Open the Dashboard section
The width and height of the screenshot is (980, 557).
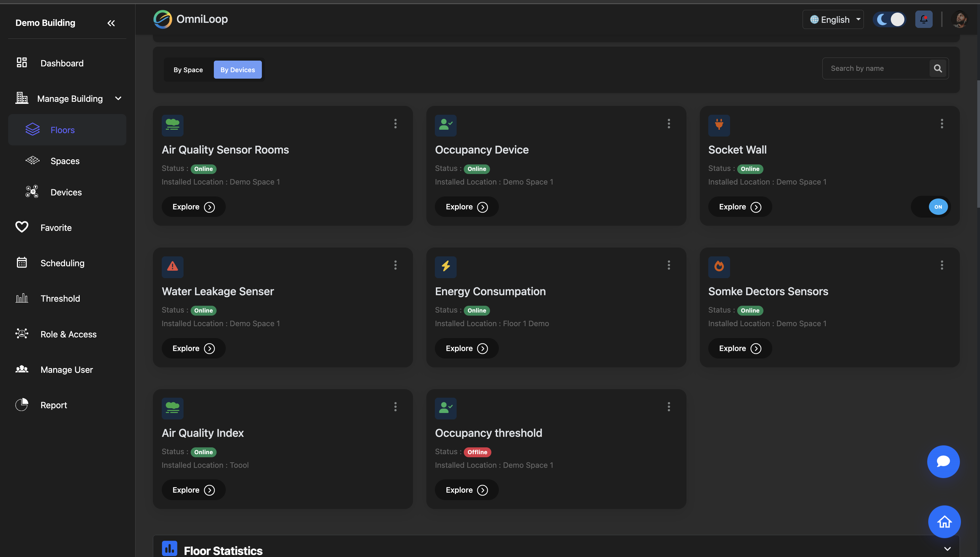62,63
